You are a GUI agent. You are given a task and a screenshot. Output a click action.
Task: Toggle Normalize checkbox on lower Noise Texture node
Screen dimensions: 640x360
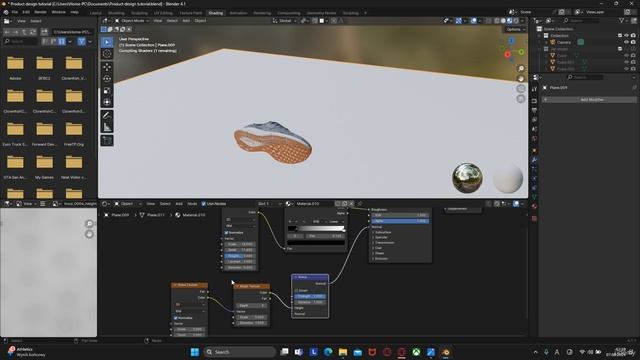pyautogui.click(x=176, y=318)
